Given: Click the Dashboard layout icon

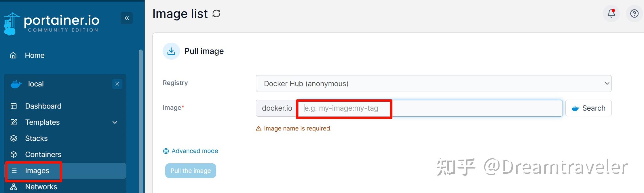Looking at the screenshot, I should click(x=14, y=106).
